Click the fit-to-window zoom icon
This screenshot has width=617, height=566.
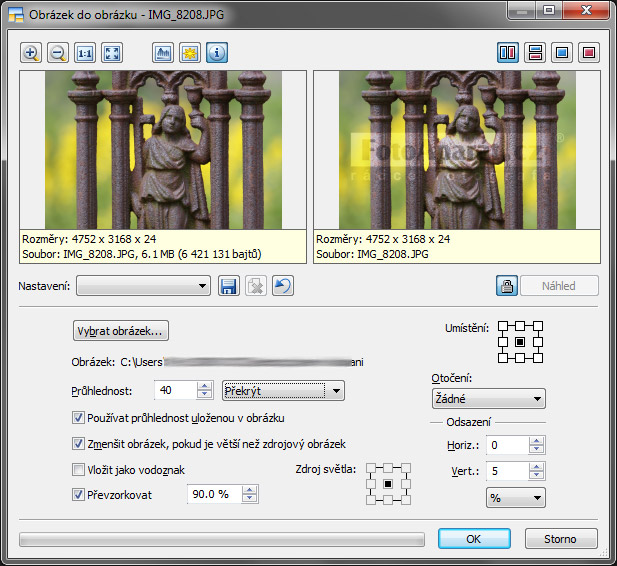[x=111, y=53]
